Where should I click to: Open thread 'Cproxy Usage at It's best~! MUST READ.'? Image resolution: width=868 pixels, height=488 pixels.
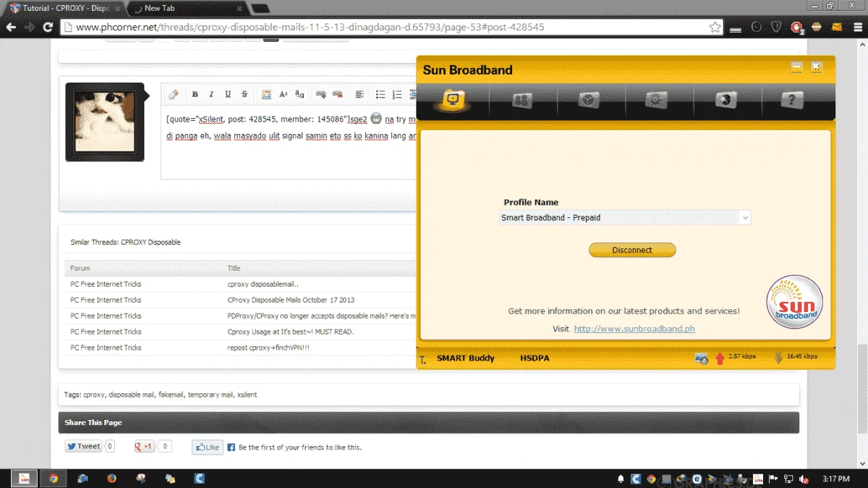[290, 332]
